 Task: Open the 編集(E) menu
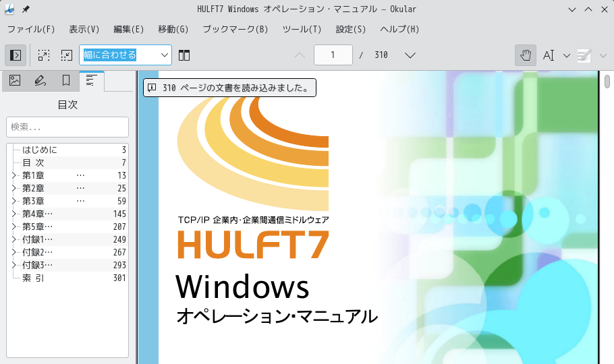[128, 30]
